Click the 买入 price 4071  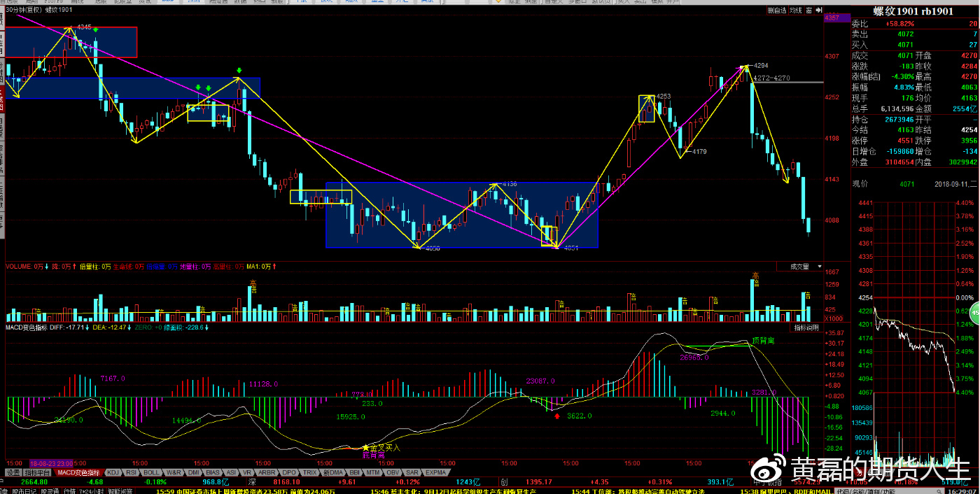tap(905, 44)
